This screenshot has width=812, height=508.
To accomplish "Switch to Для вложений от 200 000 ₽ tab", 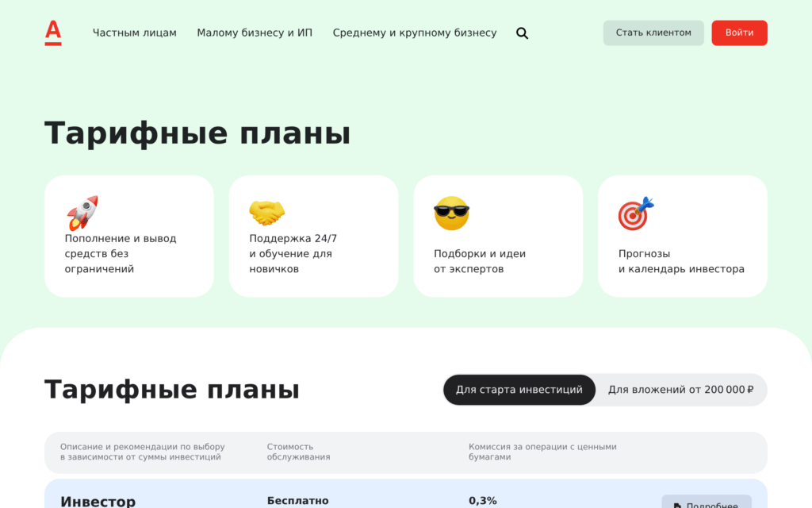I will (680, 390).
